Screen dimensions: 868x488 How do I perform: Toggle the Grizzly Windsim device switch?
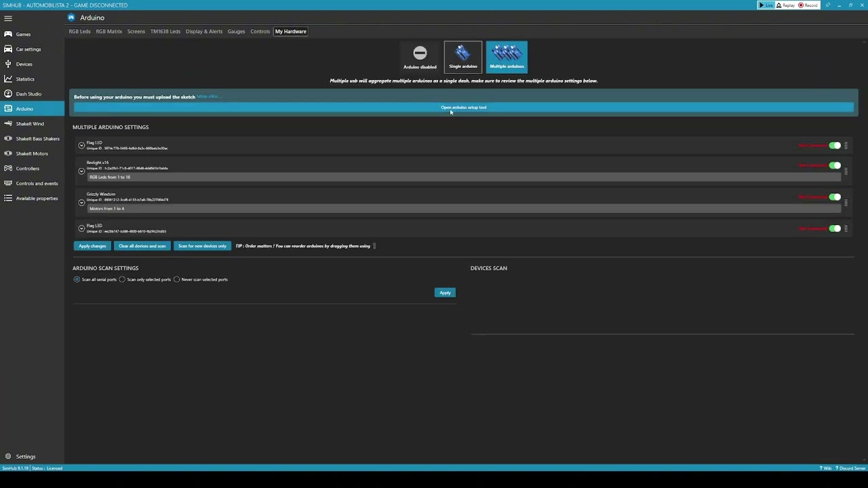pyautogui.click(x=835, y=197)
